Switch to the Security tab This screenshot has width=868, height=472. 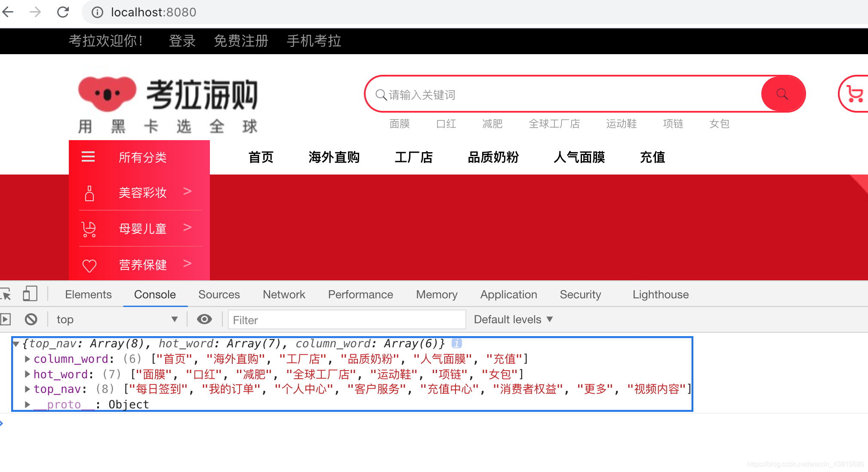(580, 294)
